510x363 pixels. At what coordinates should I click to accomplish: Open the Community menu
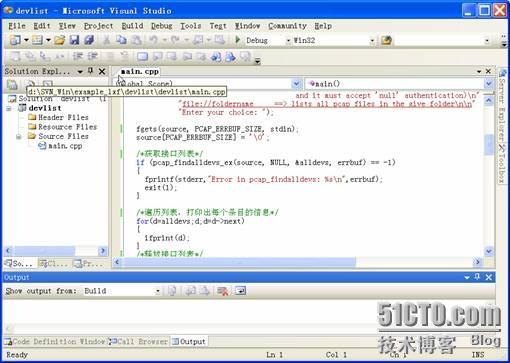[x=287, y=26]
